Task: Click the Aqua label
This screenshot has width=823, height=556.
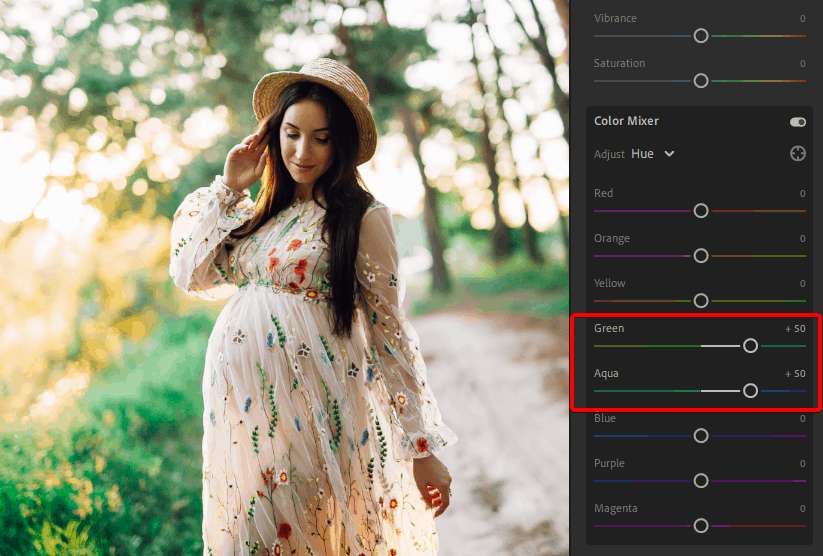Action: (x=606, y=373)
